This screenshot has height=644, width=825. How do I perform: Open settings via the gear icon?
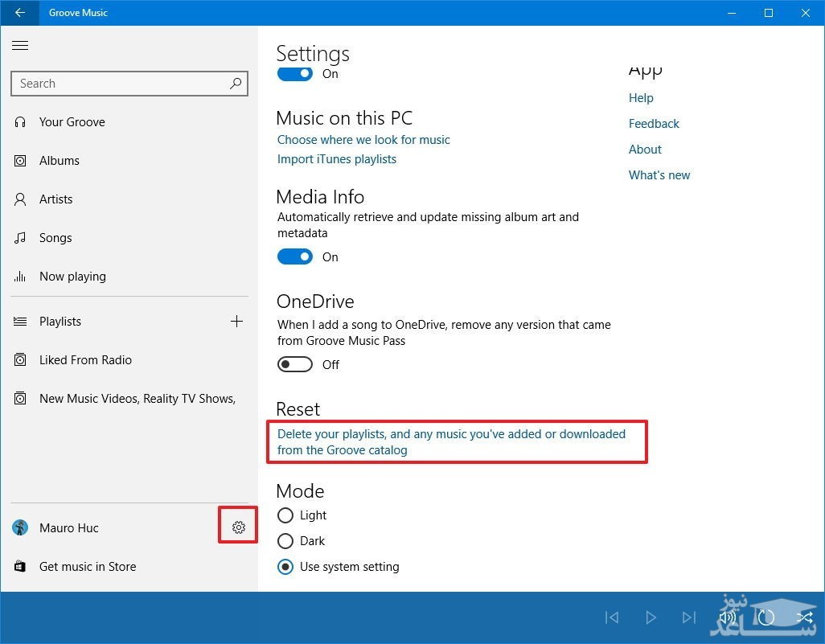click(238, 527)
